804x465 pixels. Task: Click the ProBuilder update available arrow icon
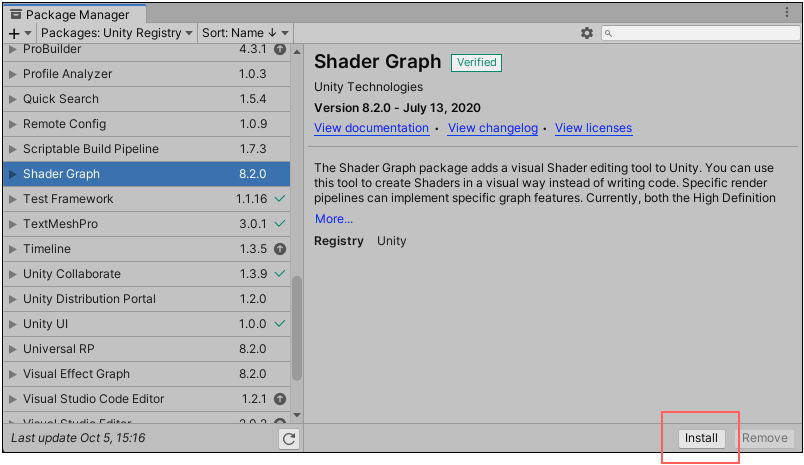pos(280,49)
